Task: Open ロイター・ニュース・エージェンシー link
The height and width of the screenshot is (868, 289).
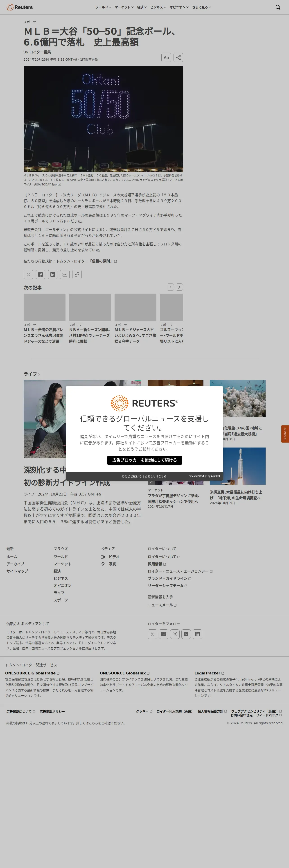Action: point(180,571)
